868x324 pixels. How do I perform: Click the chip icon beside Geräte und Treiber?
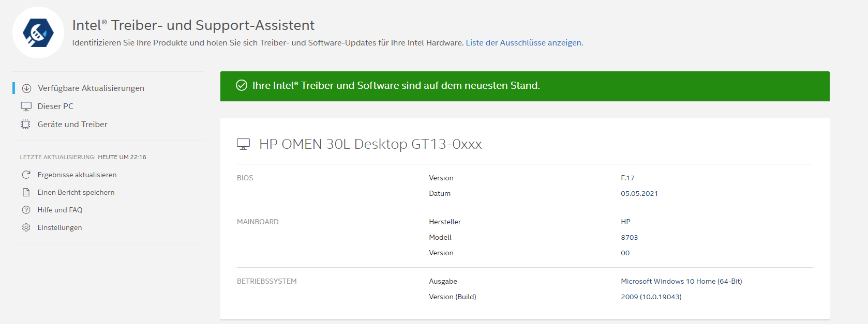(x=25, y=124)
